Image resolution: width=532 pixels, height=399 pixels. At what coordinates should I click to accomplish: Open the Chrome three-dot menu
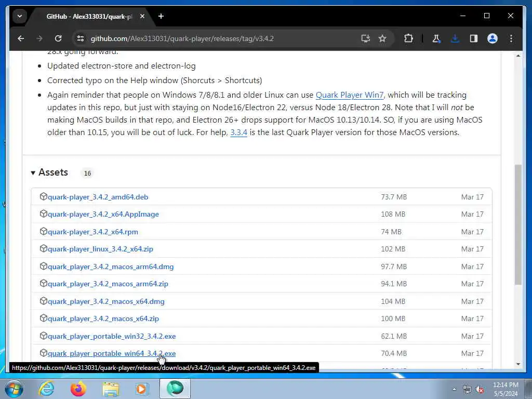511,38
